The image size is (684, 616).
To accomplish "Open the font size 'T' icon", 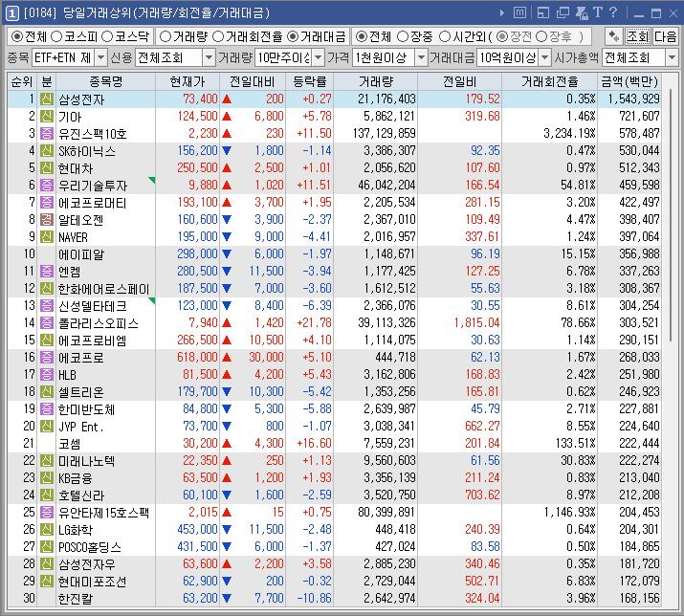I will [x=598, y=12].
